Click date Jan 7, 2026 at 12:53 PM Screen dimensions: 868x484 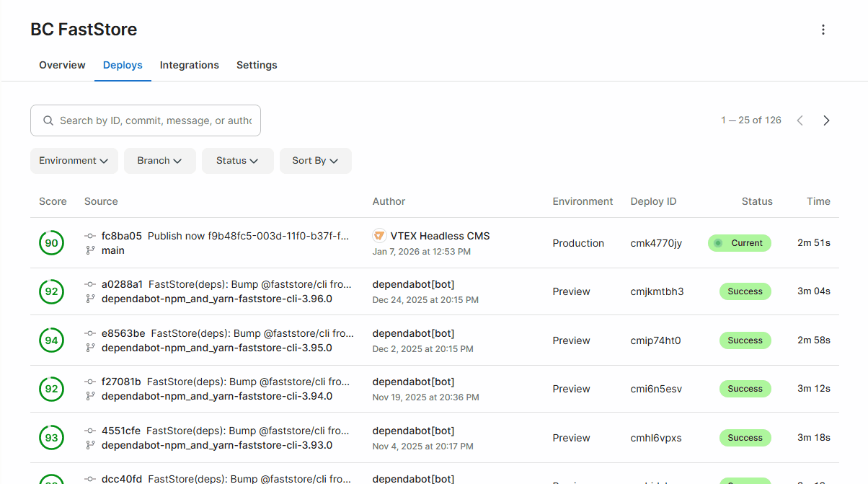click(x=422, y=252)
